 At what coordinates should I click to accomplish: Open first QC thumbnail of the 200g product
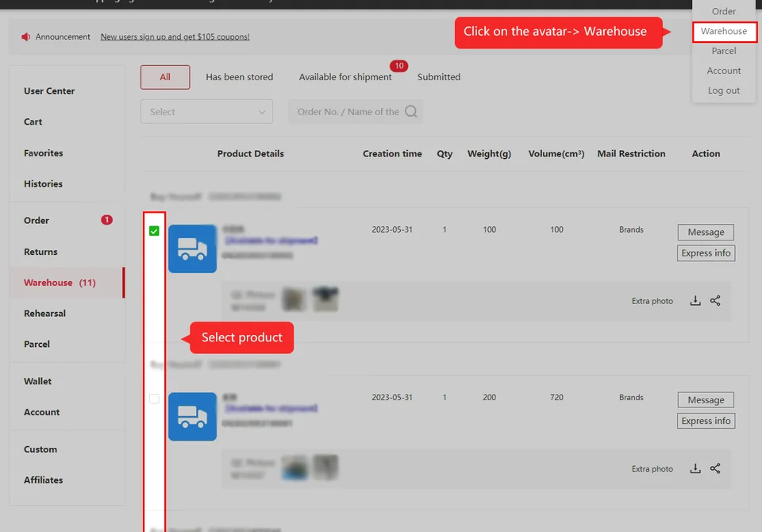point(294,468)
